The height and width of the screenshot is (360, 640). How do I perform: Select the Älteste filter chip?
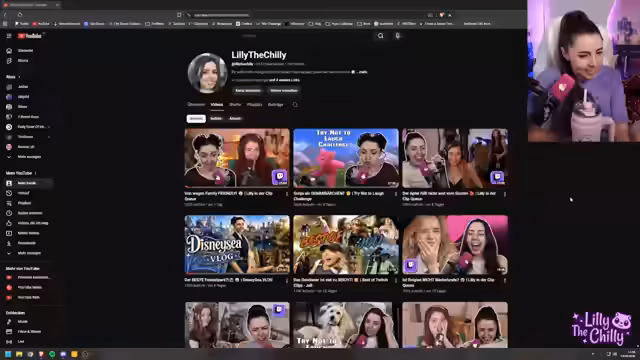point(235,119)
